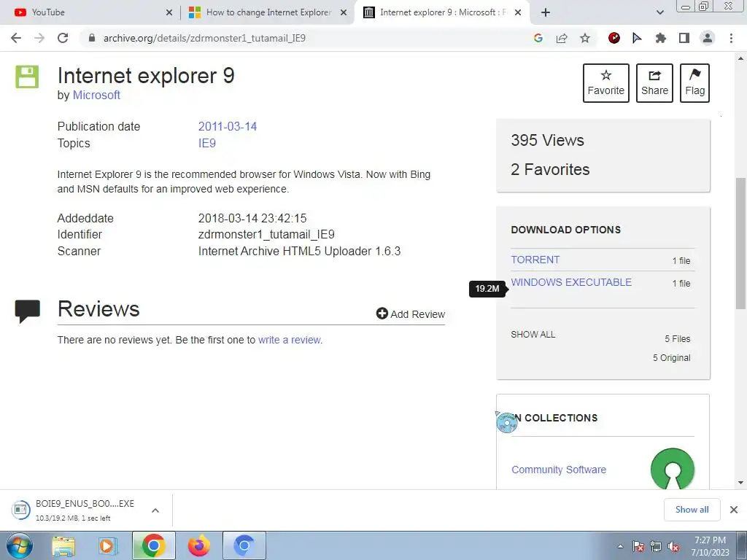This screenshot has width=747, height=560.
Task: Open the red circular extension icon
Action: (614, 38)
